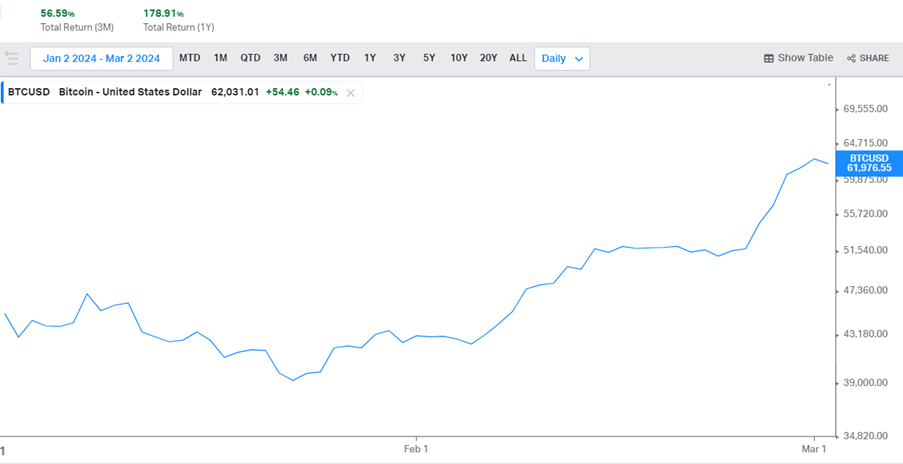Click the collapse sidebar icon at top left

(x=12, y=58)
